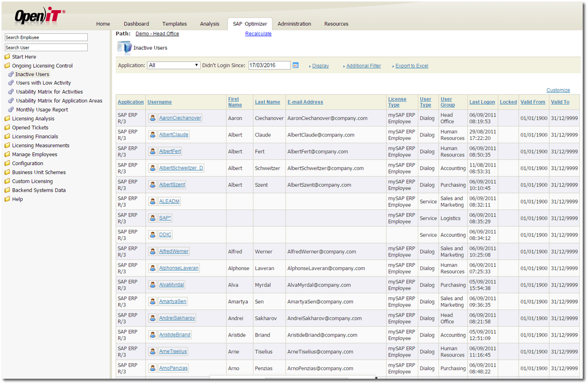
Task: Click the user icon beside DDIC
Action: point(153,235)
